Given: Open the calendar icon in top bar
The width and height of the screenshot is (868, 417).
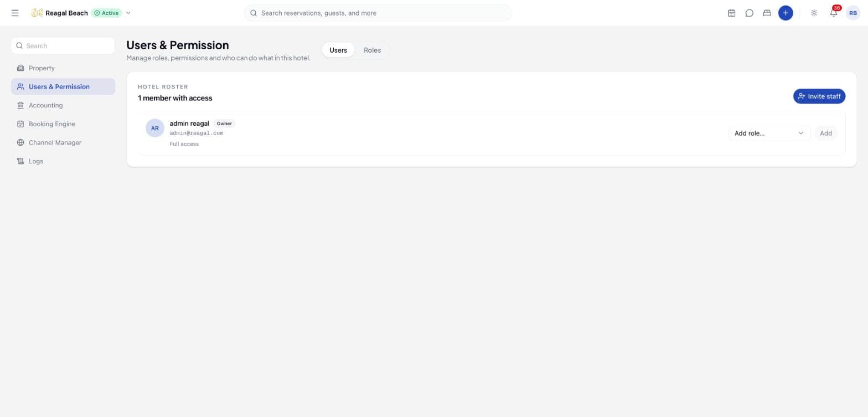Looking at the screenshot, I should [731, 13].
